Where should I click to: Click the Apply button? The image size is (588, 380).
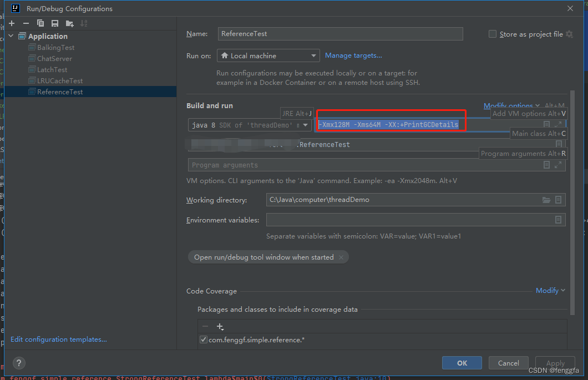555,363
